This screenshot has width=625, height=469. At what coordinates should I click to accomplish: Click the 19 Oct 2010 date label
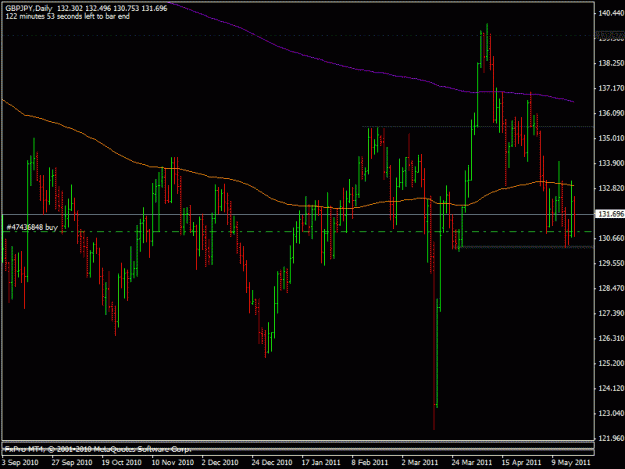click(122, 462)
